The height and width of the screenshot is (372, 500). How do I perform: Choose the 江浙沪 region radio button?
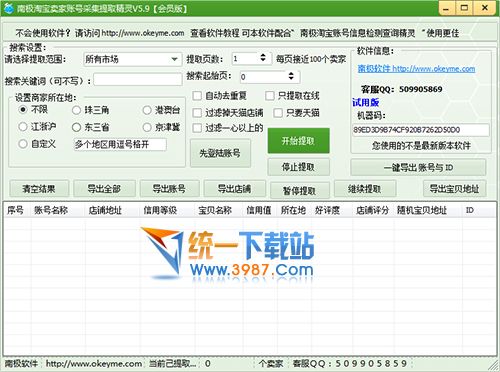[x=23, y=127]
